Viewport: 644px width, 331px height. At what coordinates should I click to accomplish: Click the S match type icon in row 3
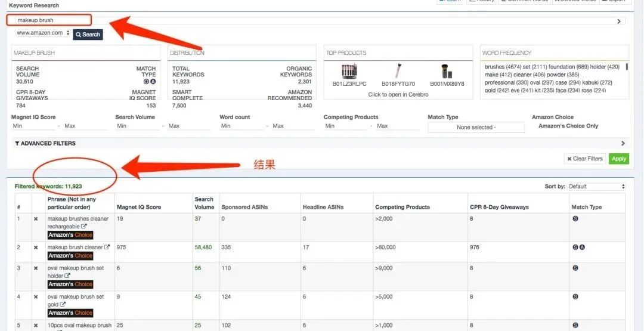[x=575, y=268]
